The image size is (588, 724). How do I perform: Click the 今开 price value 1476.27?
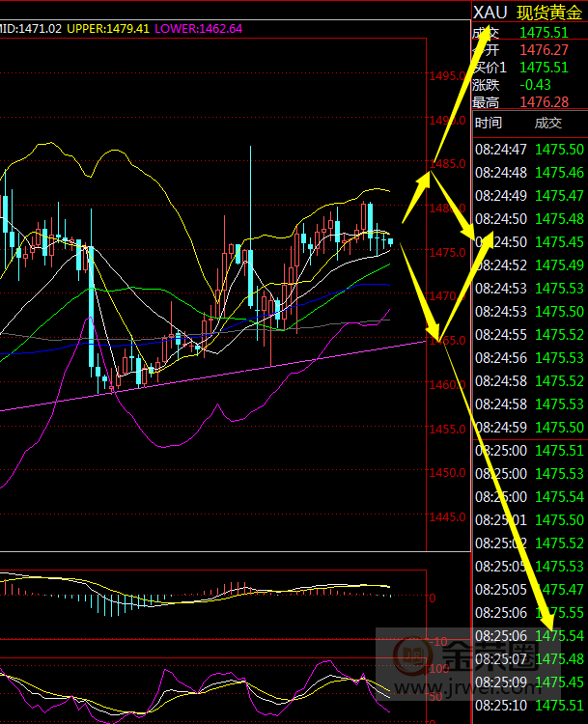pos(544,50)
